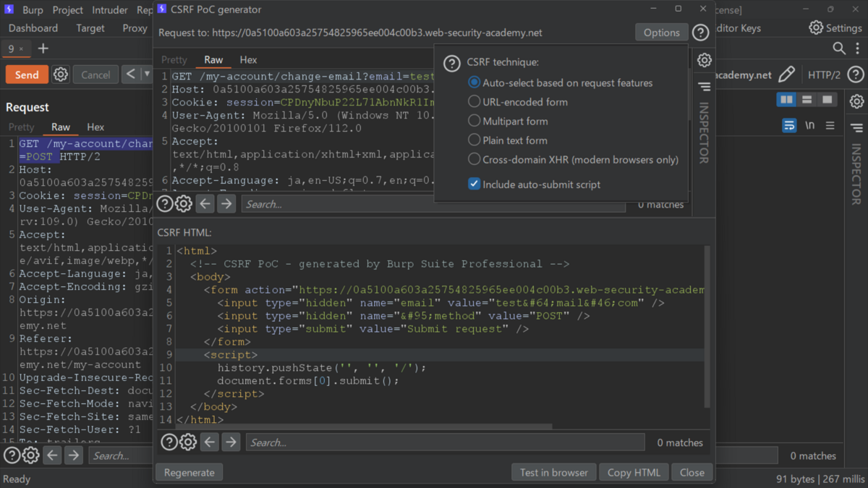Add a new Repeater tab with plus

click(x=43, y=48)
